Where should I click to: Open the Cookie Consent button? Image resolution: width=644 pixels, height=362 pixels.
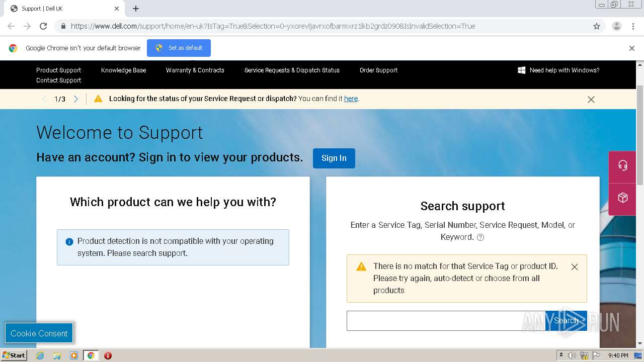(39, 333)
